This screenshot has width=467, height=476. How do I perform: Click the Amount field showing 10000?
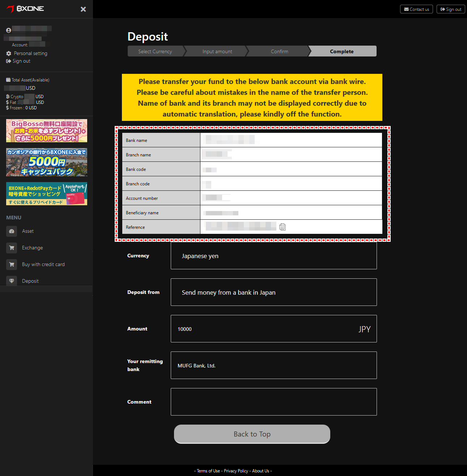coord(273,329)
